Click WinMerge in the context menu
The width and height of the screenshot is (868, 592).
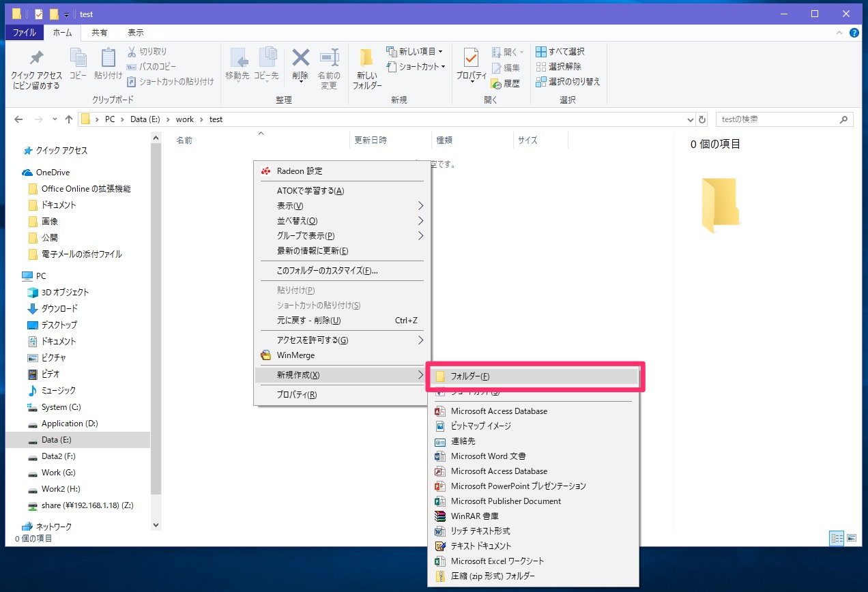coord(342,355)
